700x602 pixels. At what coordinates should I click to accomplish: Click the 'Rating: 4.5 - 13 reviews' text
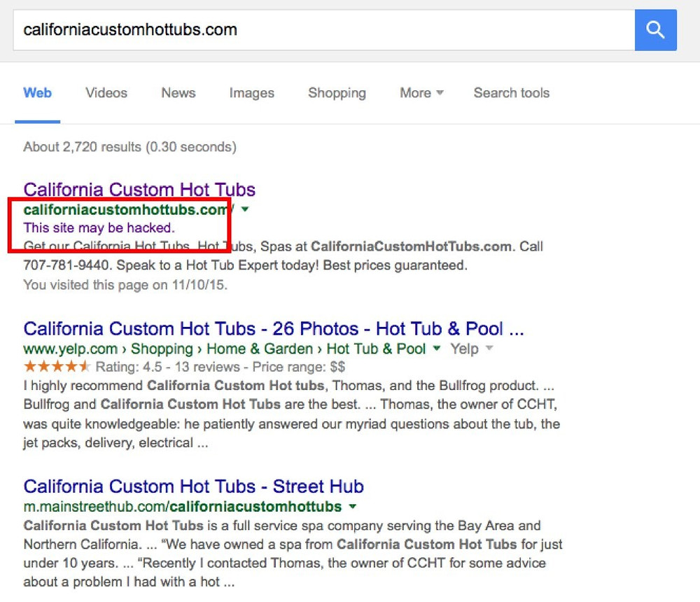(168, 367)
